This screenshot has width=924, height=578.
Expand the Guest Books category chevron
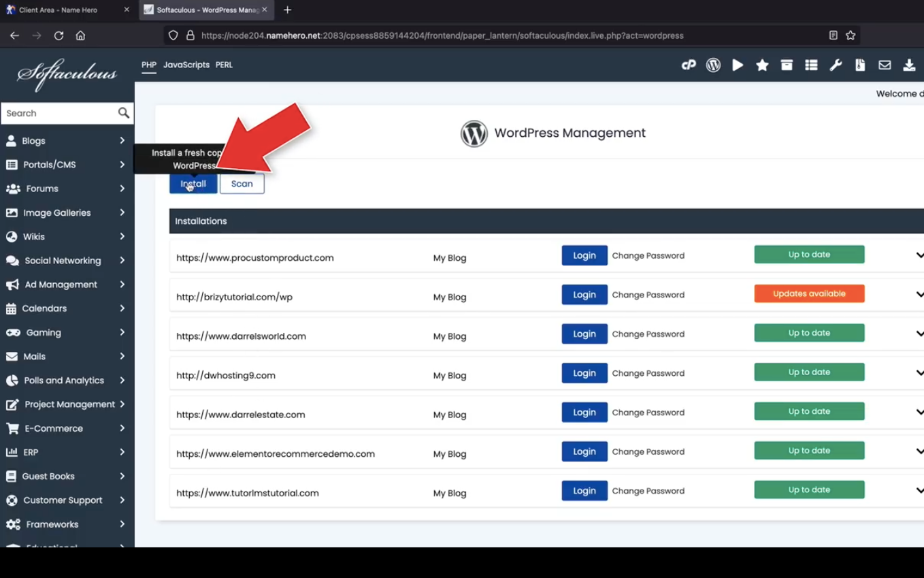tap(122, 476)
